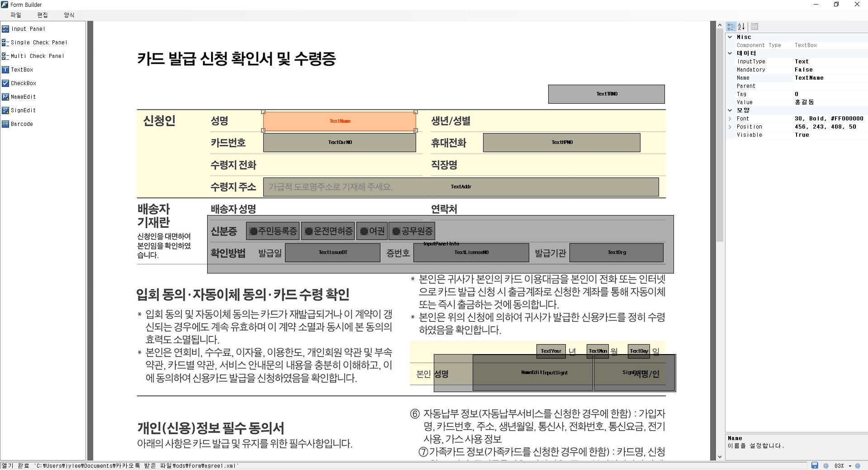Expand the Position property row
The height and width of the screenshot is (470, 868).
(x=730, y=127)
